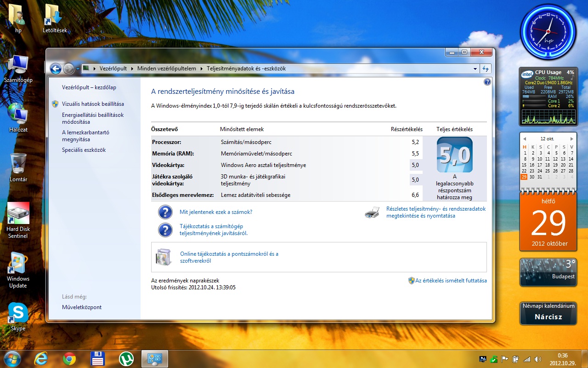The width and height of the screenshot is (588, 368).
Task: Click Minden vezérlőpultelem breadcrumb
Action: (x=166, y=69)
